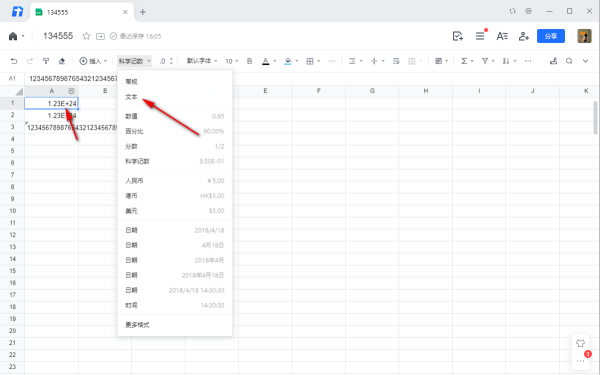Choose 文本 in the format menu
600x375 pixels.
(131, 97)
